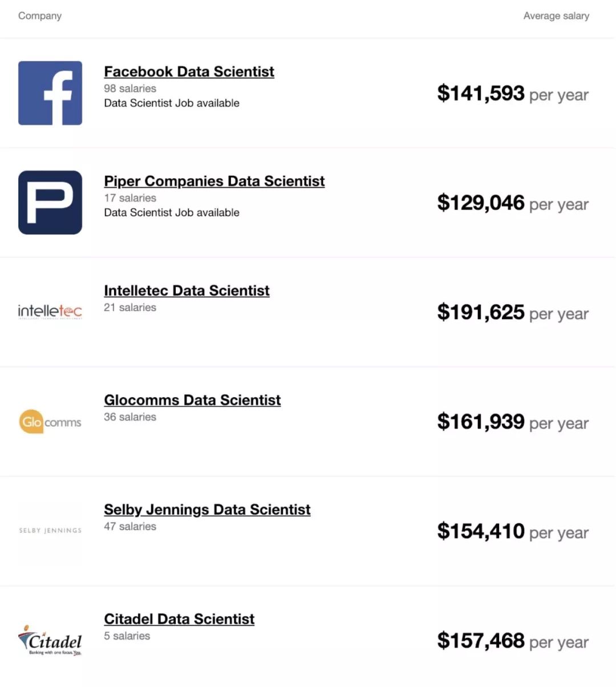This screenshot has width=616, height=687.
Task: Click the Selby Jennings logo
Action: click(x=50, y=531)
